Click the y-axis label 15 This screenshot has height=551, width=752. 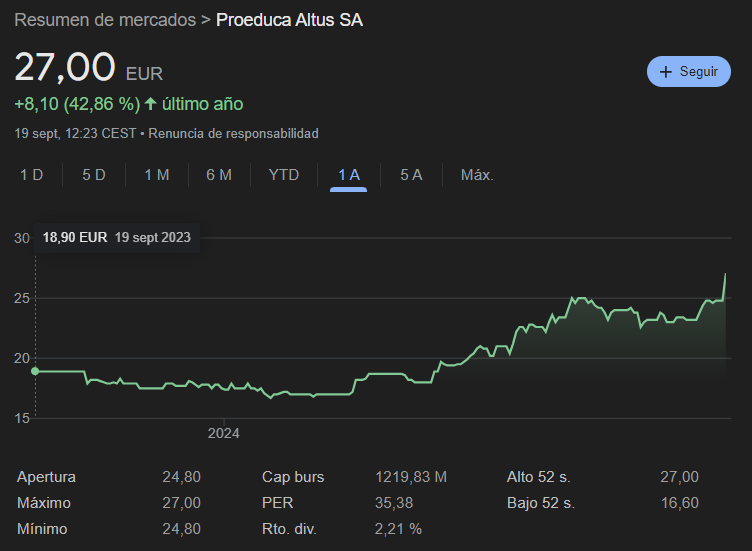pyautogui.click(x=22, y=418)
